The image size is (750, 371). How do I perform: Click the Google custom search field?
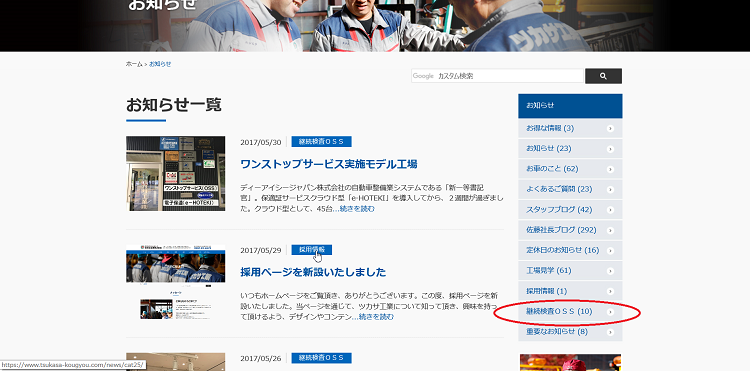tap(497, 76)
